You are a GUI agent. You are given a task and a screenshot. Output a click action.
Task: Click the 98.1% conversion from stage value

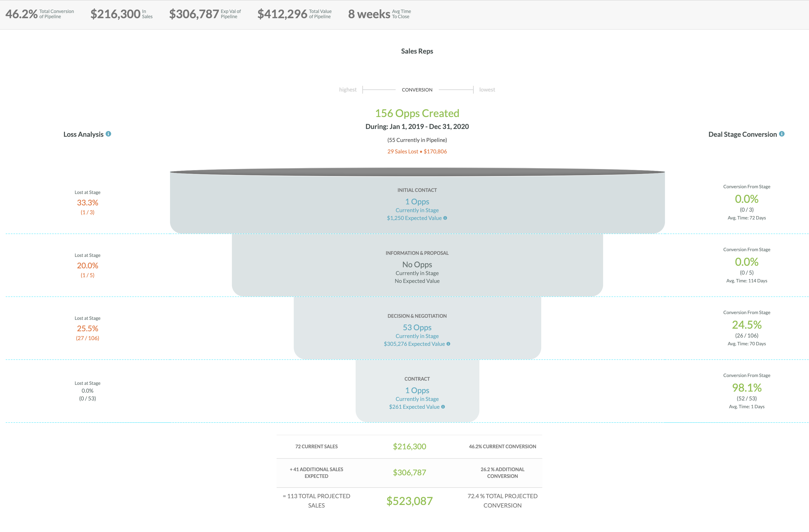tap(747, 387)
